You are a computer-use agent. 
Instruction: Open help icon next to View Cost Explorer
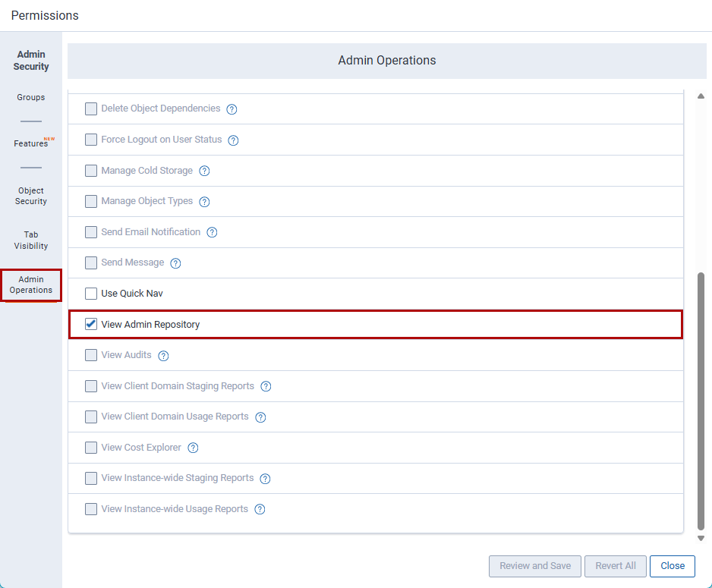click(193, 448)
